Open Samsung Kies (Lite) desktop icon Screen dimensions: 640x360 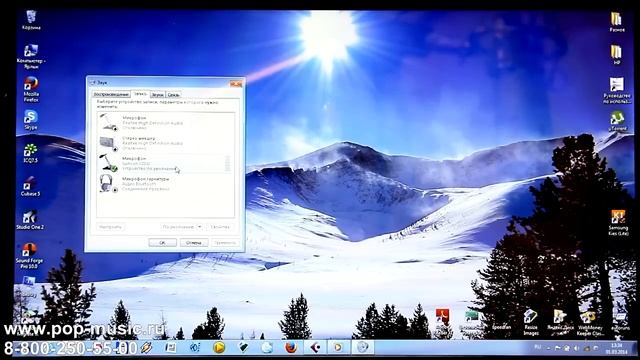click(x=618, y=222)
